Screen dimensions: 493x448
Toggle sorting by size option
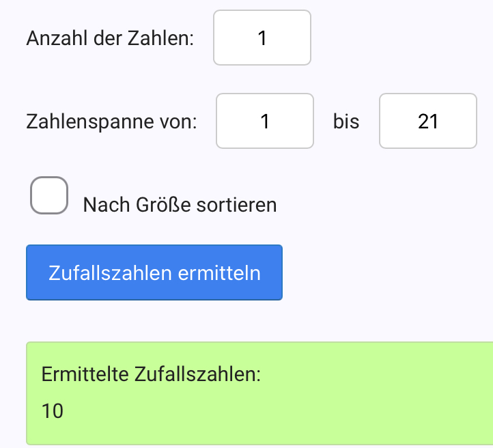pos(49,195)
